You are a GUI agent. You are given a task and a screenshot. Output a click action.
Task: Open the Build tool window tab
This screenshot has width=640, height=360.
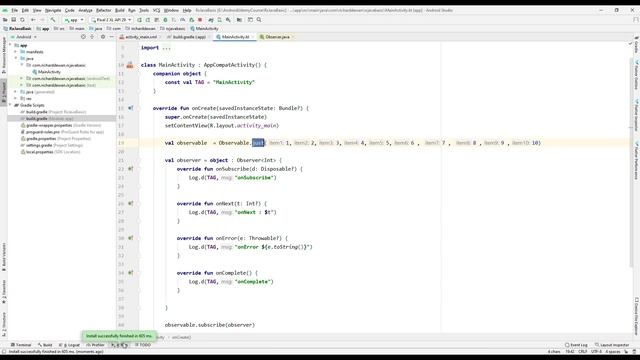45,345
